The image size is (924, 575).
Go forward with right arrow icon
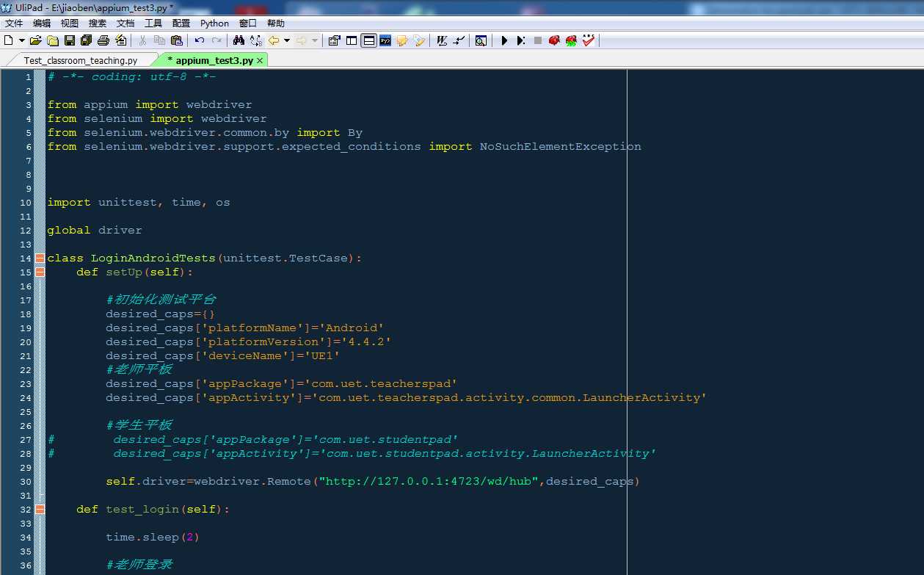pyautogui.click(x=301, y=40)
